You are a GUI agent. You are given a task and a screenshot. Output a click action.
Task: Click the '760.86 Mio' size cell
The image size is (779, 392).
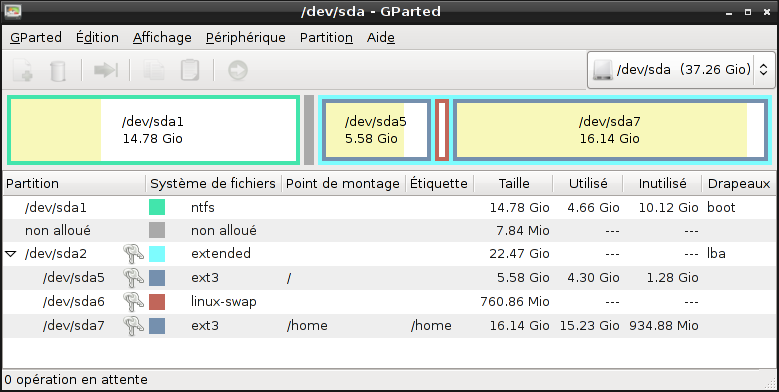tap(515, 302)
